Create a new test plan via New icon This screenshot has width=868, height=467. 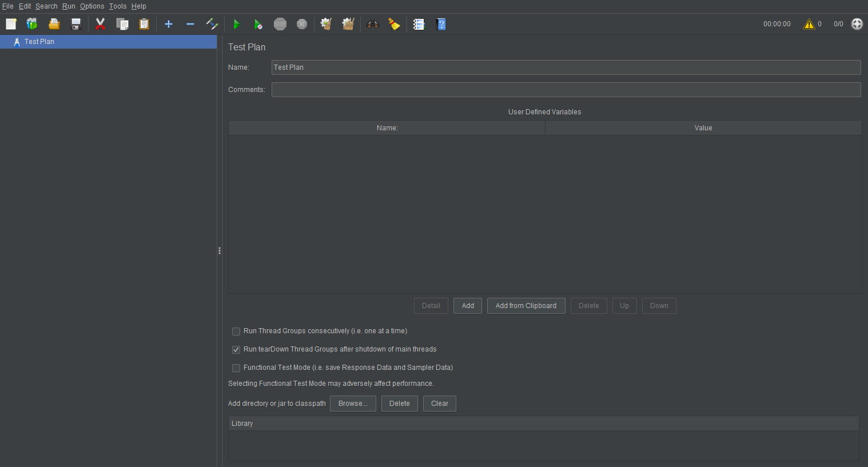point(11,24)
